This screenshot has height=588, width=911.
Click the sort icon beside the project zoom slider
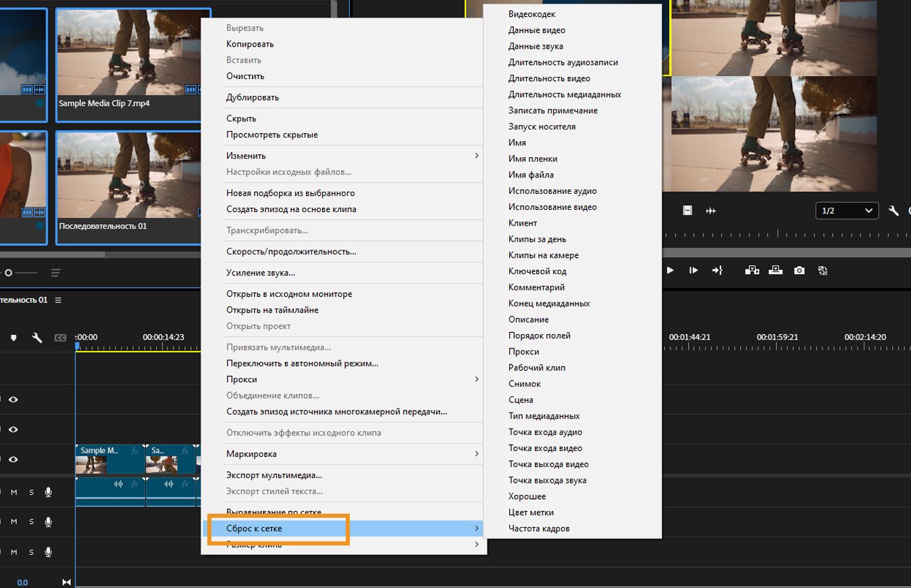(x=55, y=273)
